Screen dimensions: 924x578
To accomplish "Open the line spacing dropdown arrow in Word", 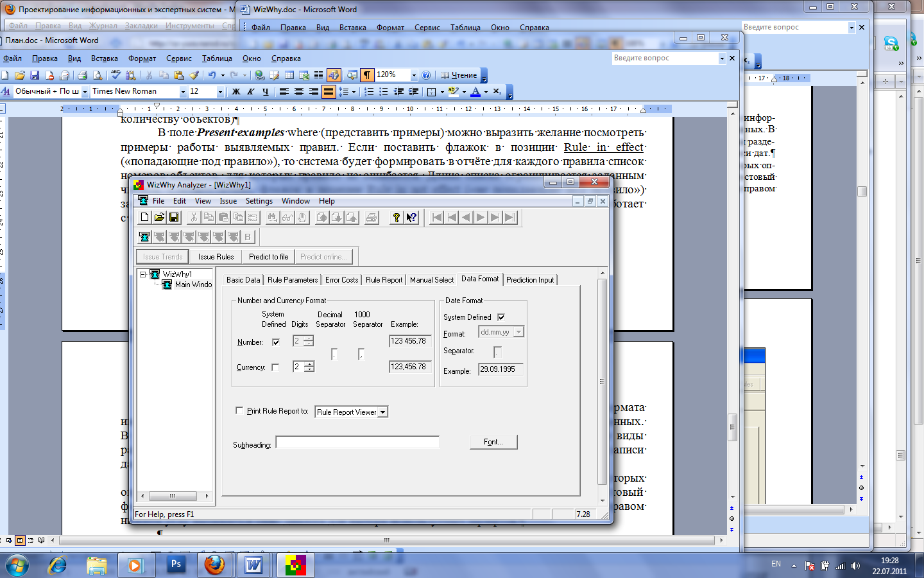I will [354, 92].
